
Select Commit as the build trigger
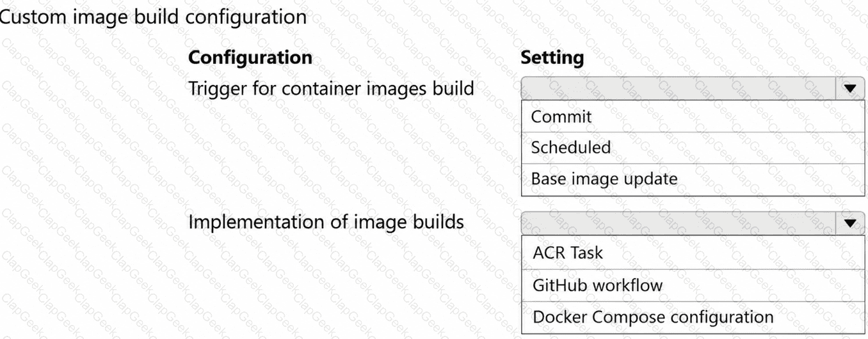click(x=693, y=116)
